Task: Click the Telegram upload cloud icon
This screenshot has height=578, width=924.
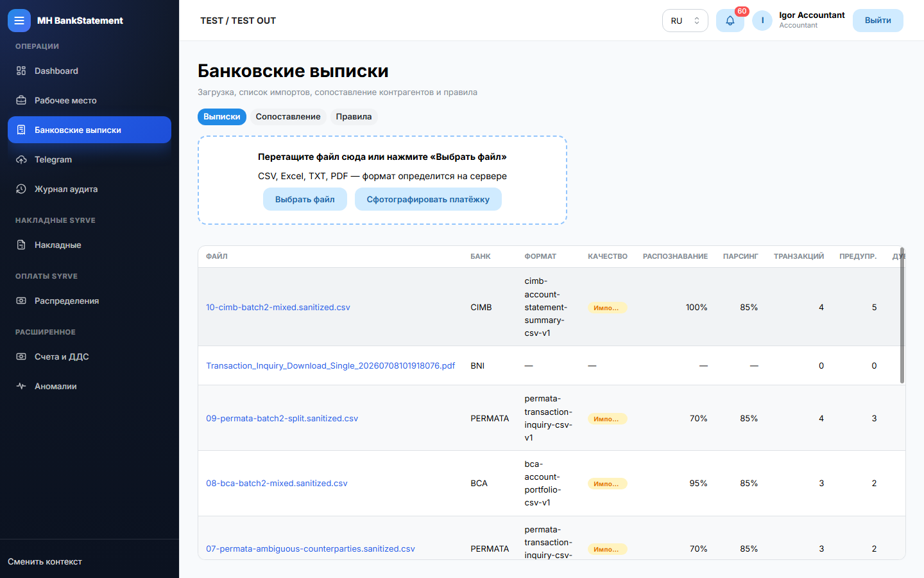Action: [x=21, y=159]
